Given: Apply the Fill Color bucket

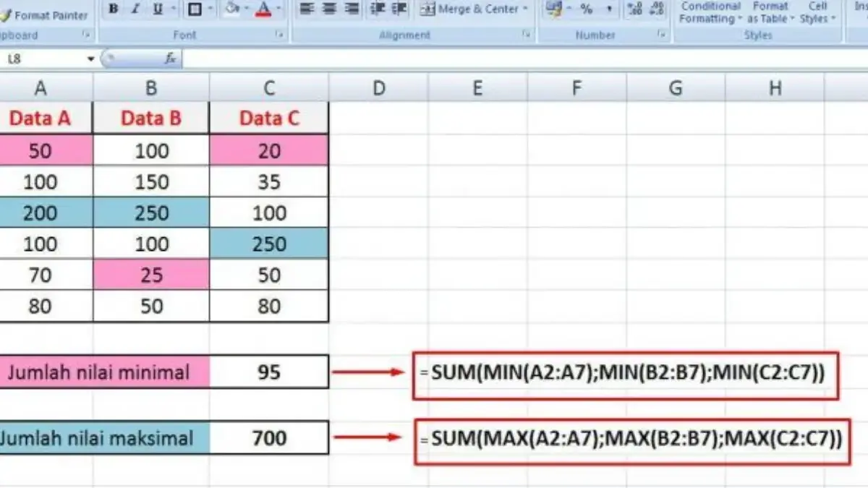Looking at the screenshot, I should tap(232, 9).
